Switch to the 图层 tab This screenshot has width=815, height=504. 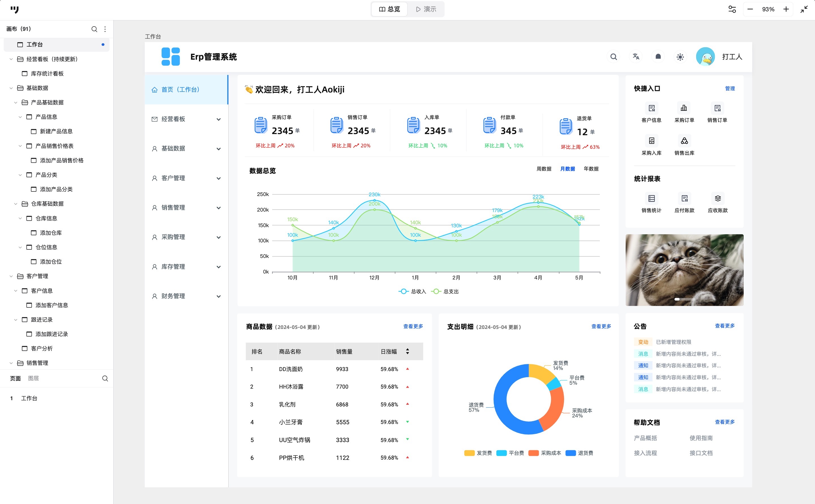[33, 378]
